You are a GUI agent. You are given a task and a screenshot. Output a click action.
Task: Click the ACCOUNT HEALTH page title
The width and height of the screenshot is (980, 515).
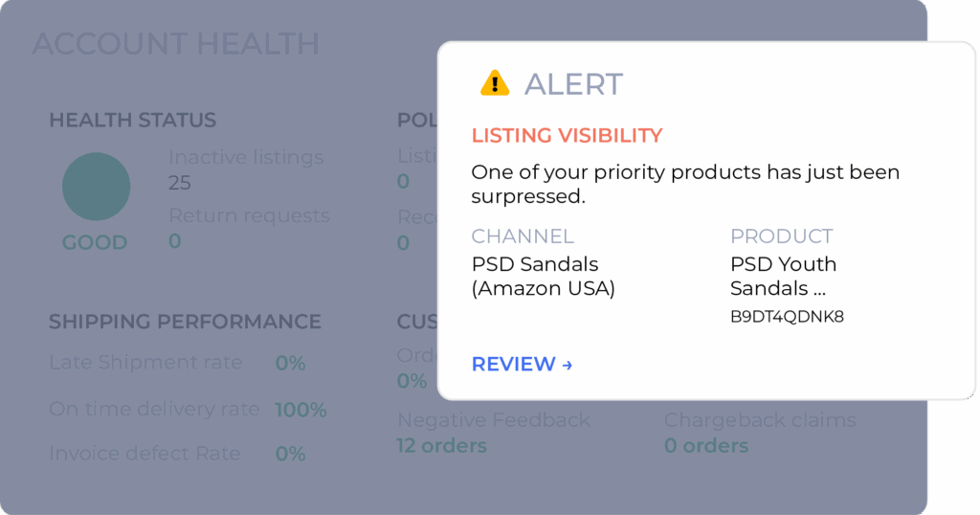(x=176, y=44)
